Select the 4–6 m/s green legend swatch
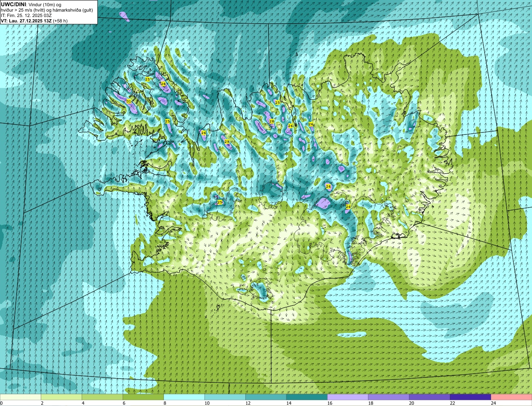Viewport: 532px width, 406px height. tap(102, 397)
